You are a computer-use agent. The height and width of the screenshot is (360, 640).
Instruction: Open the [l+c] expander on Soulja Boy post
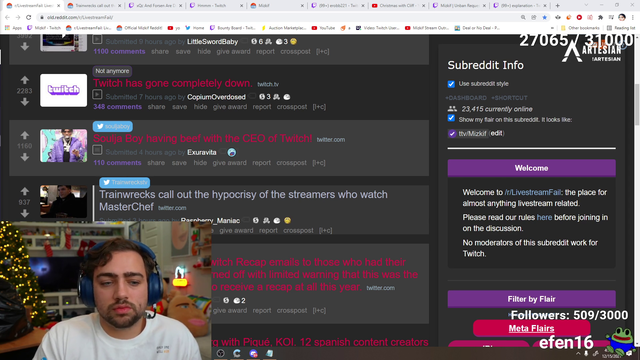(x=319, y=163)
